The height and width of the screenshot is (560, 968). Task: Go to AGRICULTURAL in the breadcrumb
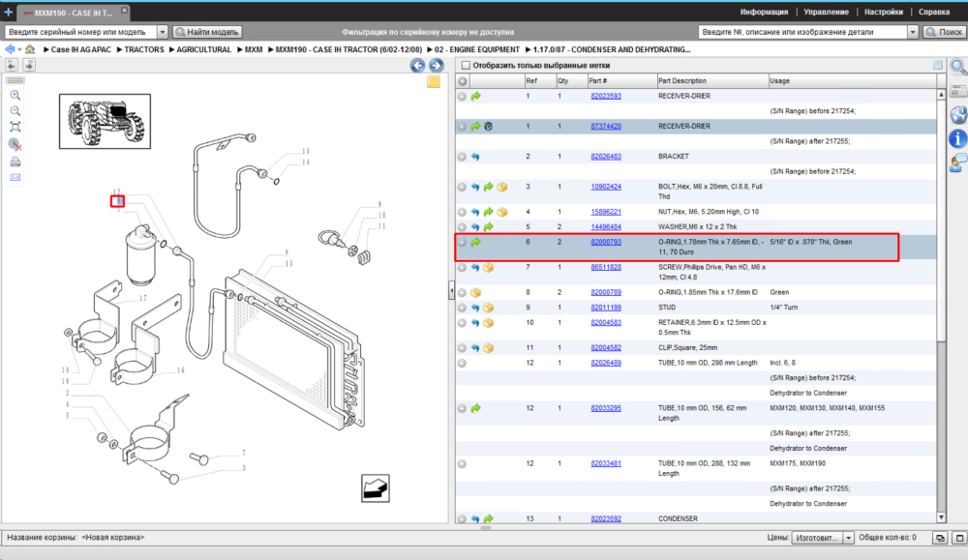(x=203, y=49)
